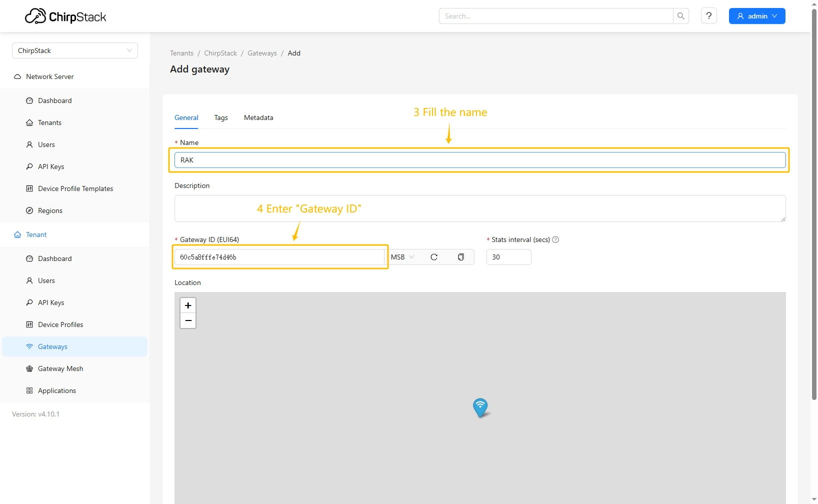Zoom out on the location map
Screen dimensions: 818x504
pyautogui.click(x=188, y=320)
